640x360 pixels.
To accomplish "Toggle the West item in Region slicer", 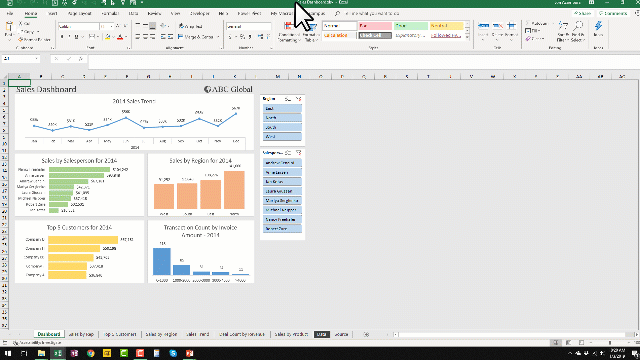I will point(282,137).
